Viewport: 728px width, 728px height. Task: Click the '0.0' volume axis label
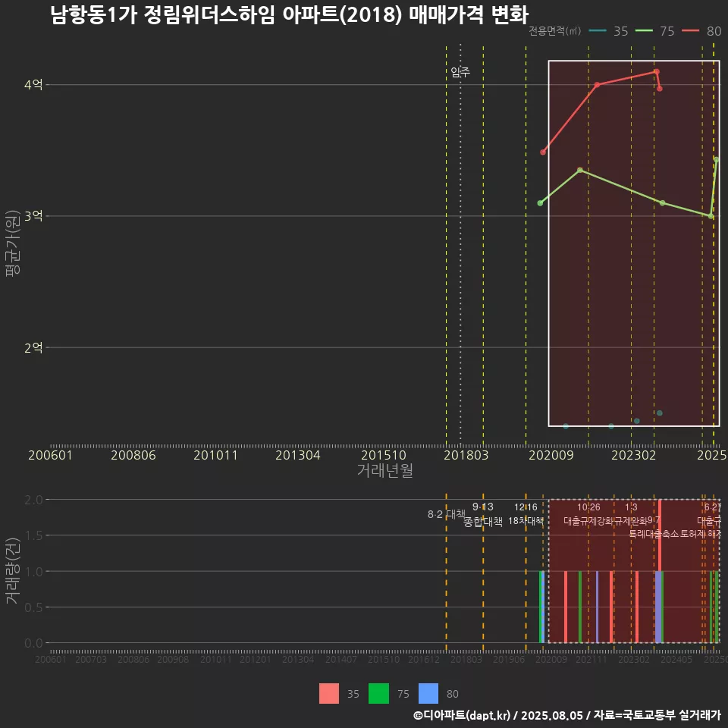pyautogui.click(x=33, y=643)
